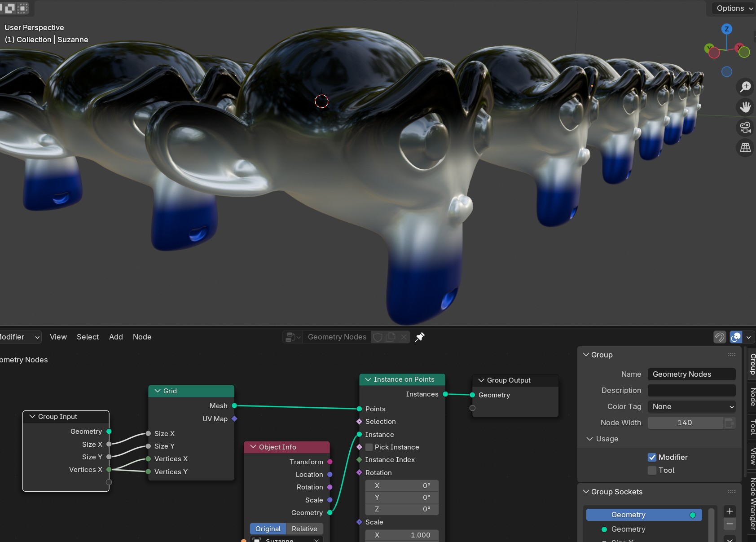The height and width of the screenshot is (542, 756).
Task: Enable Pick Instance checkbox
Action: (369, 447)
